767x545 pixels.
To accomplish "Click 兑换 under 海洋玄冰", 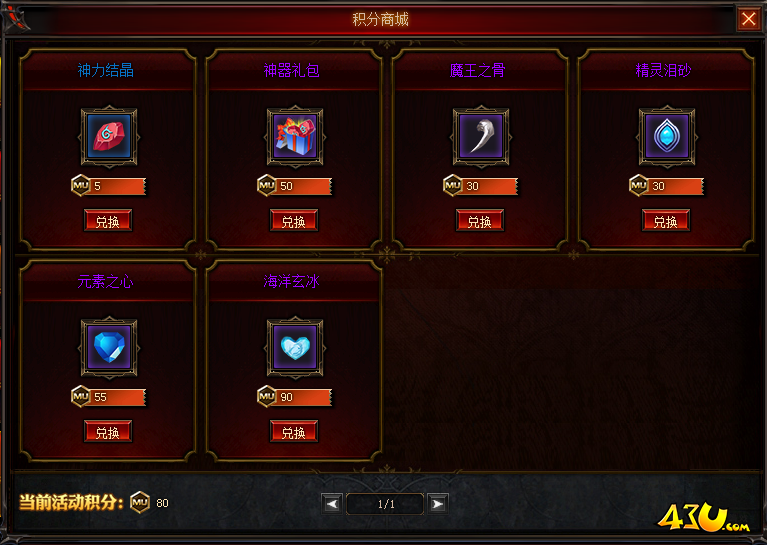I will click(294, 431).
